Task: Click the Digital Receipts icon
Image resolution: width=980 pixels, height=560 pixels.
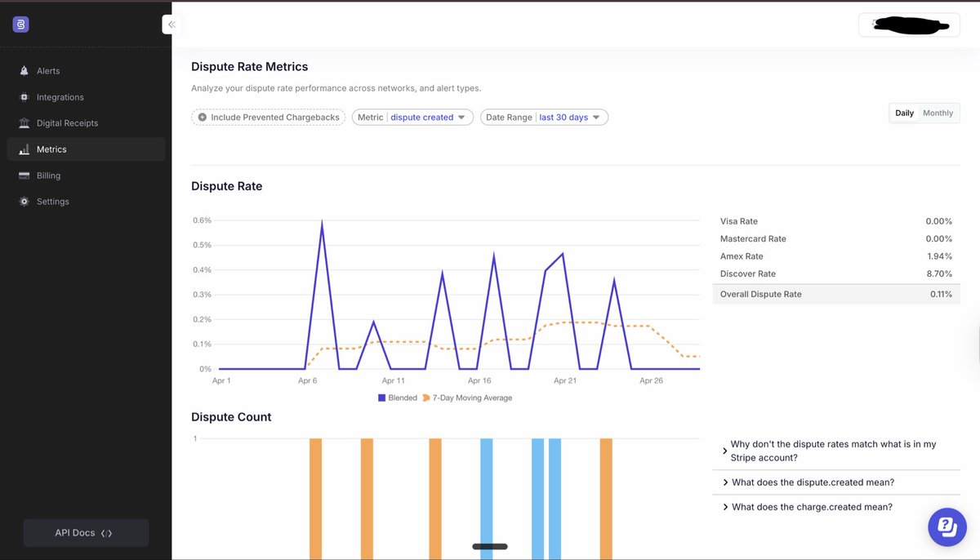Action: (24, 123)
